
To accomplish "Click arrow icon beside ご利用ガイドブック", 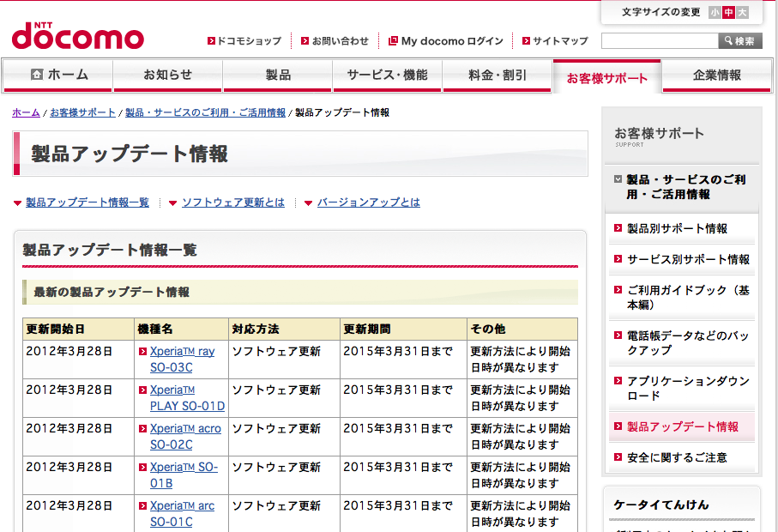I will coord(618,290).
